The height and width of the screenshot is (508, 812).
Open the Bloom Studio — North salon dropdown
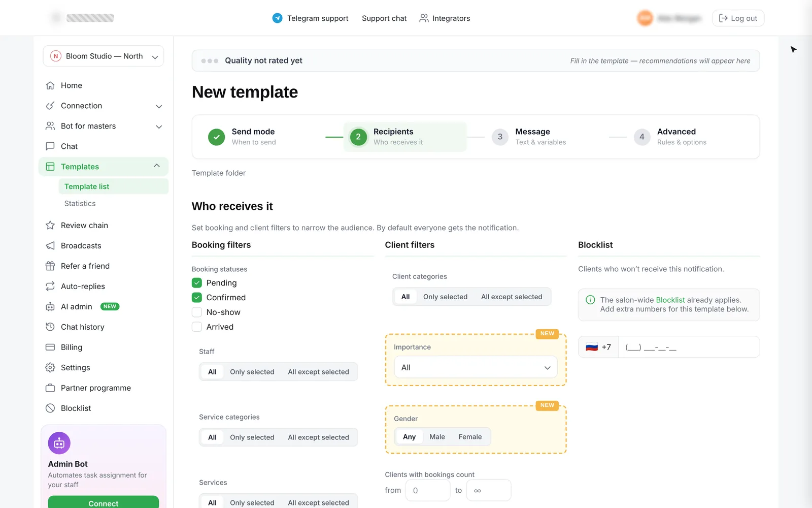(104, 56)
